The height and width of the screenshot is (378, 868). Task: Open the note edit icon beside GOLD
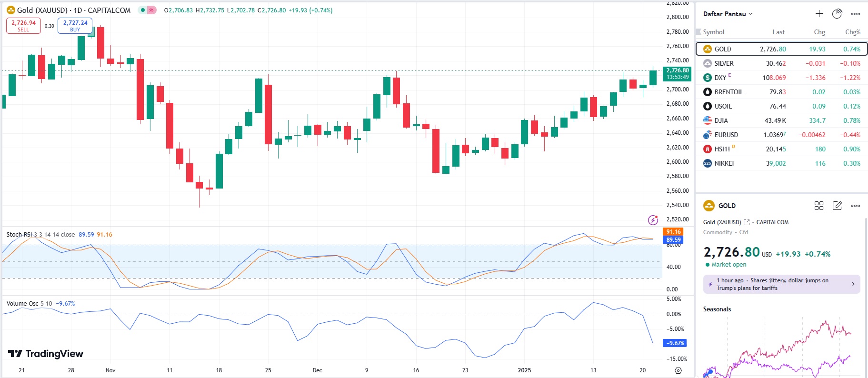coord(837,206)
